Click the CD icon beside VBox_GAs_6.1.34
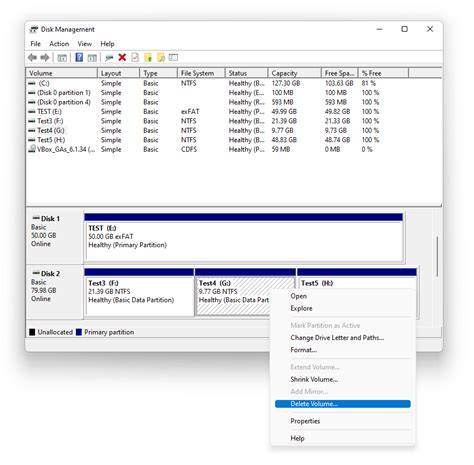474x465 pixels. (x=32, y=149)
